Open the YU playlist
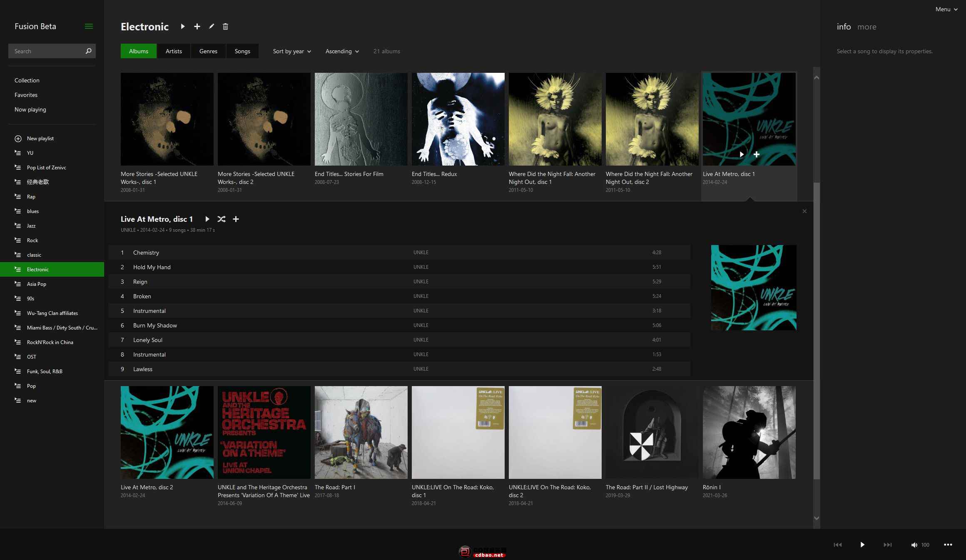The height and width of the screenshot is (560, 966). click(x=52, y=153)
